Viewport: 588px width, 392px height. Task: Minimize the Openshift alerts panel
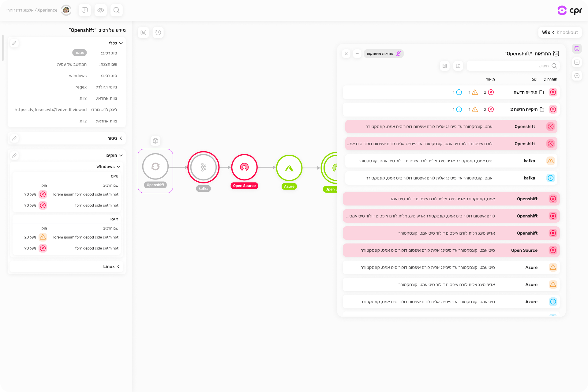(357, 54)
